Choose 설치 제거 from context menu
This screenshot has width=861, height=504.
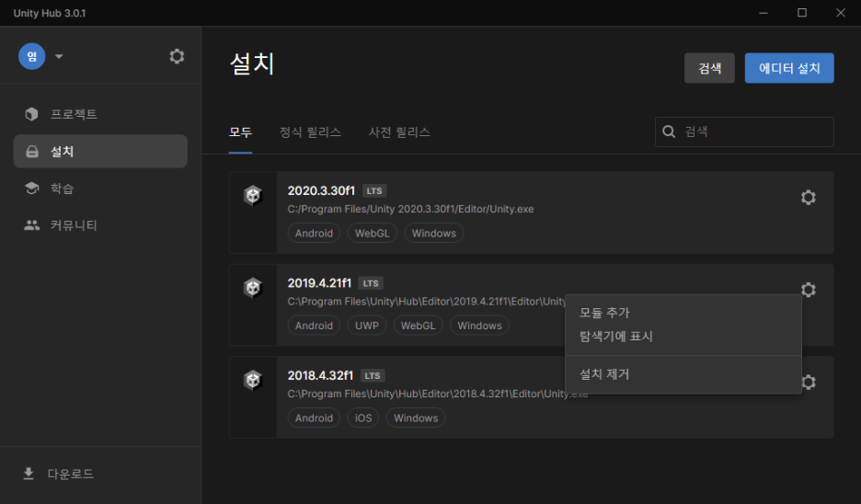click(683, 374)
